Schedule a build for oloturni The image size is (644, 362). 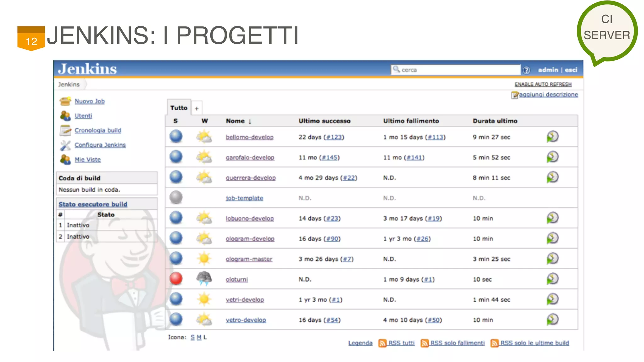(552, 279)
